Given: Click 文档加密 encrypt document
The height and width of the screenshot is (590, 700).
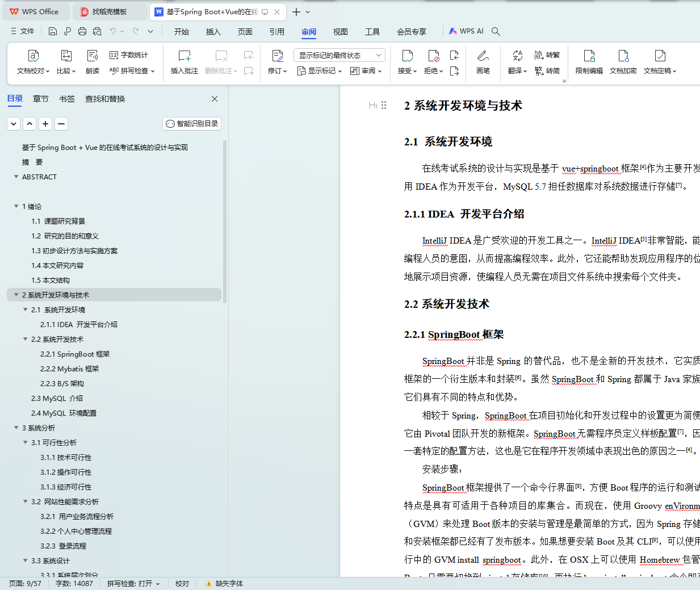Looking at the screenshot, I should coord(623,62).
